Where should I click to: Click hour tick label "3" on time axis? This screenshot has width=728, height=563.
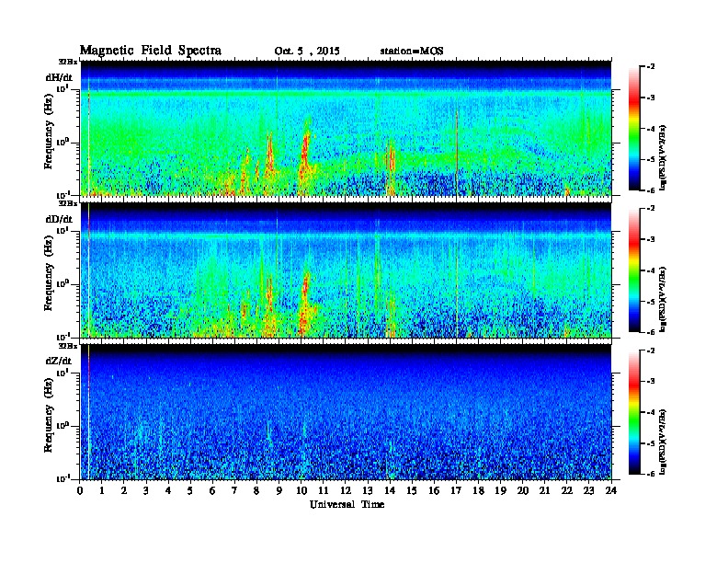[x=146, y=491]
